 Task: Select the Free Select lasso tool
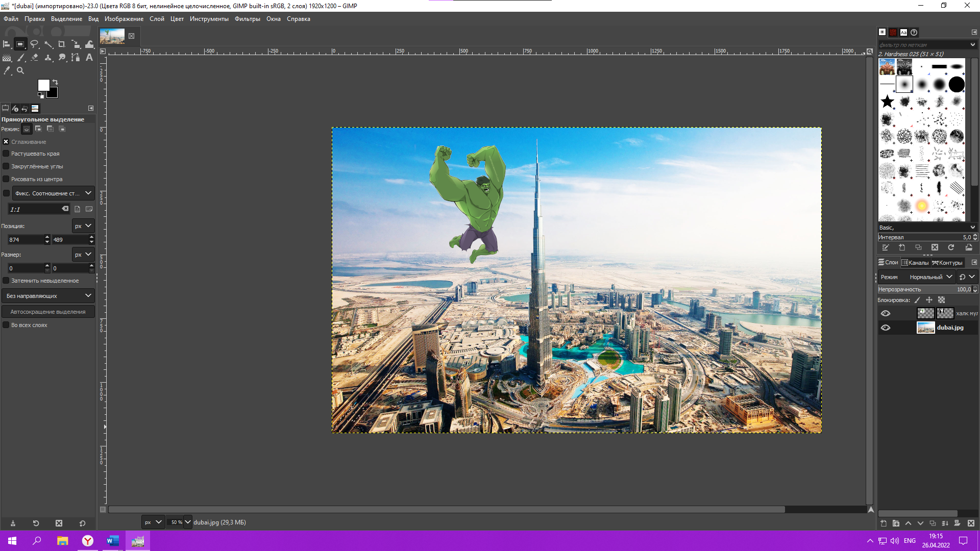[x=34, y=44]
